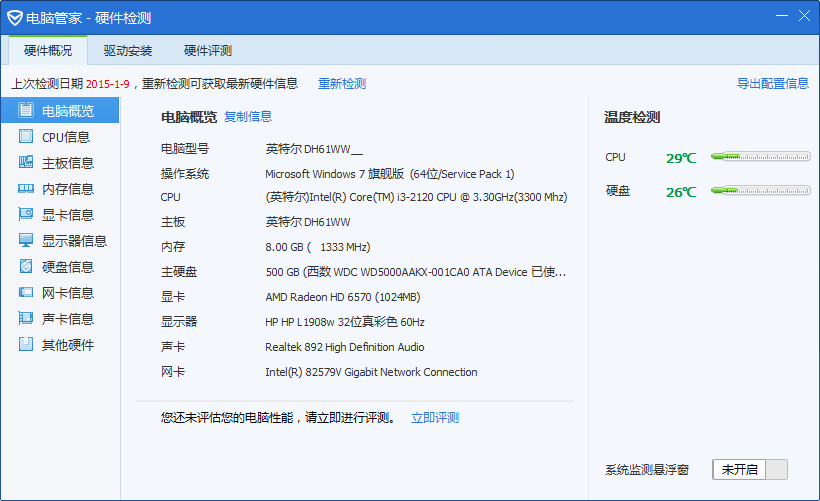
Task: Click Realtek 892 High Definition Audio text
Action: [x=345, y=347]
